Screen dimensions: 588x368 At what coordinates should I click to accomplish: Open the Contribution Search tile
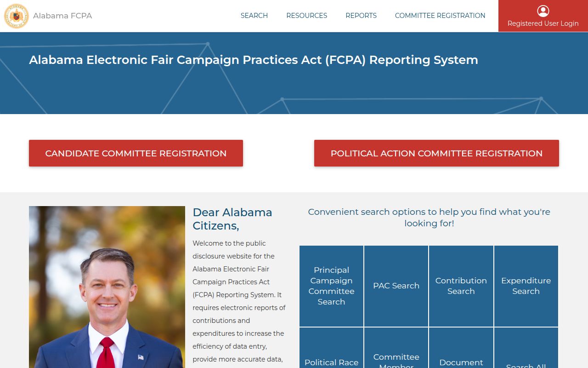click(461, 286)
